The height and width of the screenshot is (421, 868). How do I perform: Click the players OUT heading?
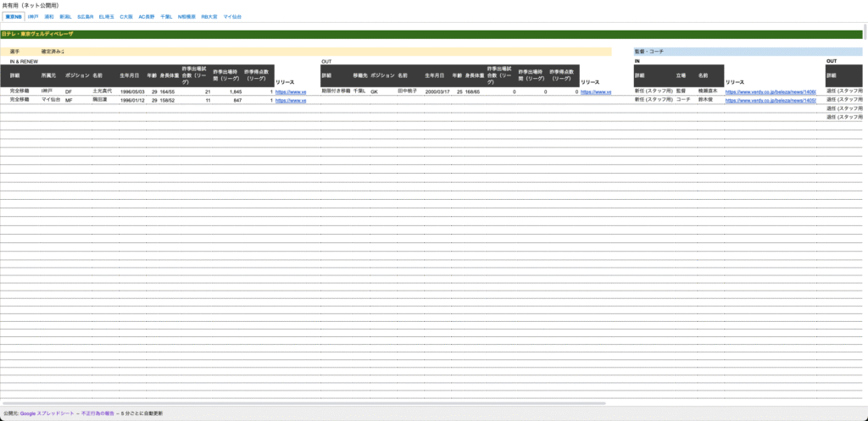326,61
